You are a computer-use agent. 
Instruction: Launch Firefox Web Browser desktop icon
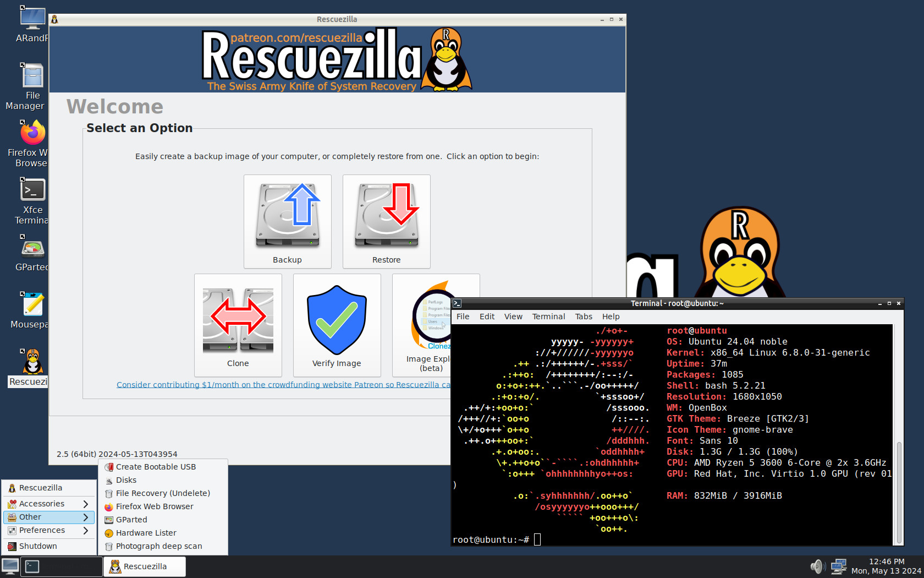coord(29,144)
